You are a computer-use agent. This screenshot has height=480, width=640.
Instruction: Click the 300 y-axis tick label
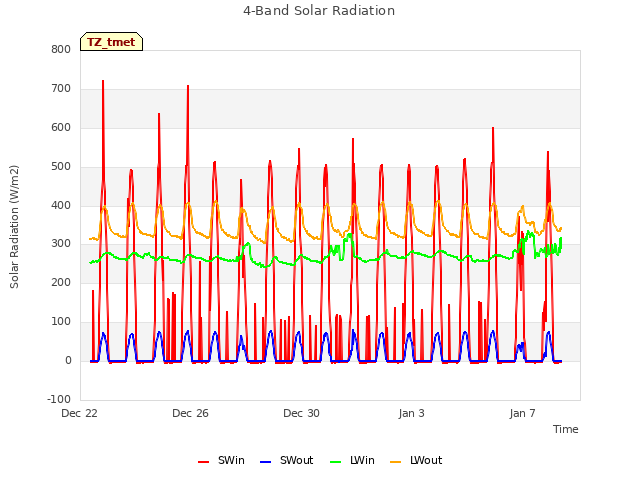pos(61,244)
